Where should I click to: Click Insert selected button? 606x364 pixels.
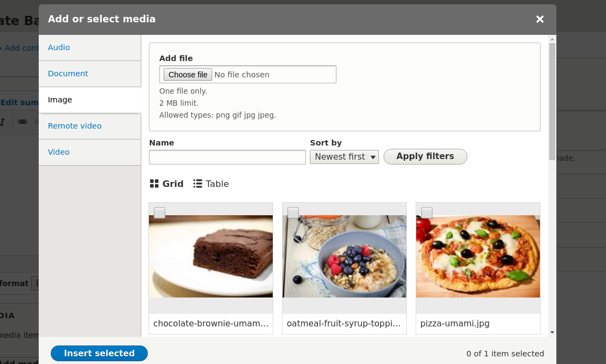pyautogui.click(x=99, y=353)
